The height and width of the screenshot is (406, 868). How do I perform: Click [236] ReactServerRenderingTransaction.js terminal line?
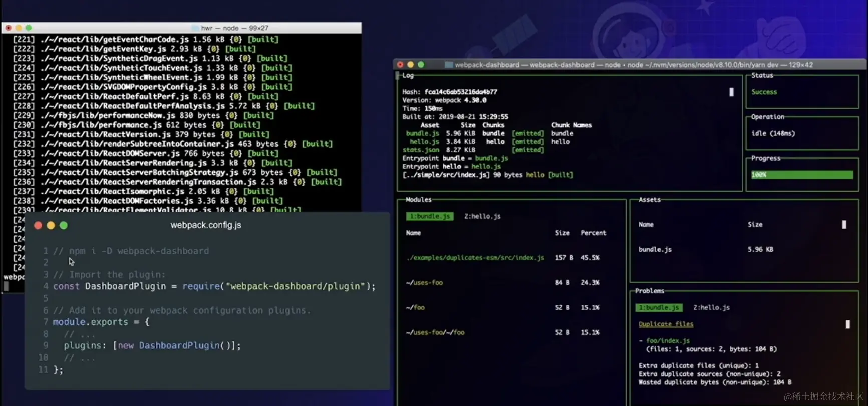[x=177, y=182]
